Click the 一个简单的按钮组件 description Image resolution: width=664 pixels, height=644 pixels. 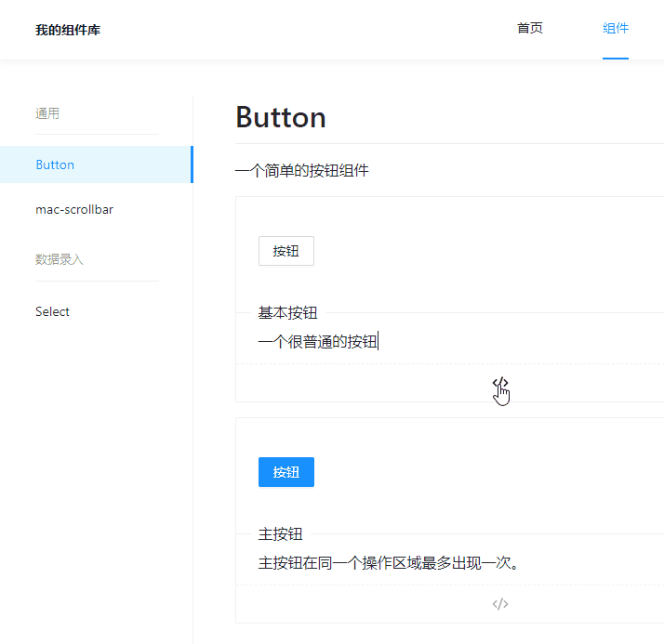click(302, 170)
